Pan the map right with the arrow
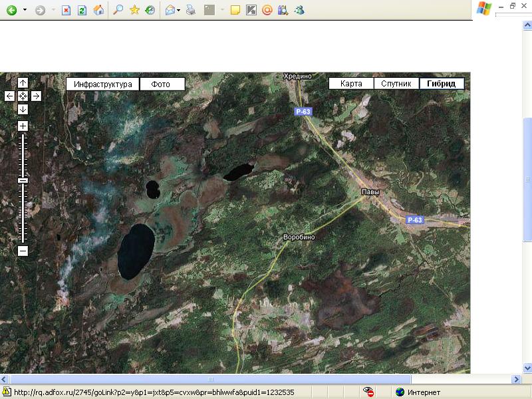Screen dimensions: 532x399 [36, 96]
